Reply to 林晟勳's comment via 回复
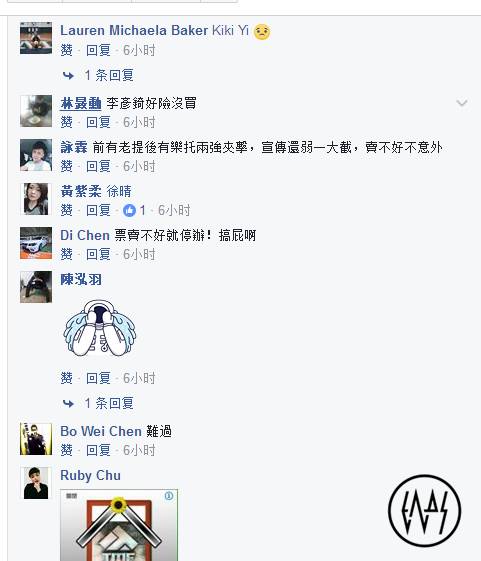The height and width of the screenshot is (561, 481). 98,122
